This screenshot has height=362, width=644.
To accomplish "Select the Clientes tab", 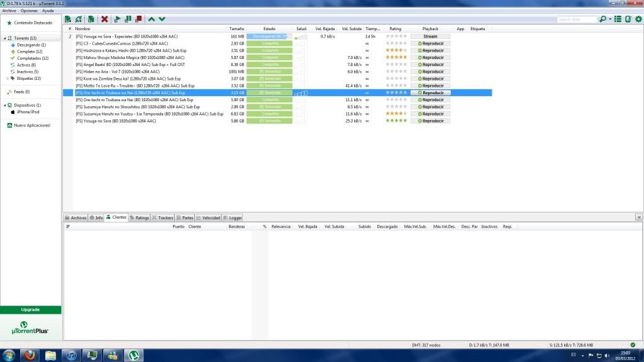I will (x=116, y=217).
